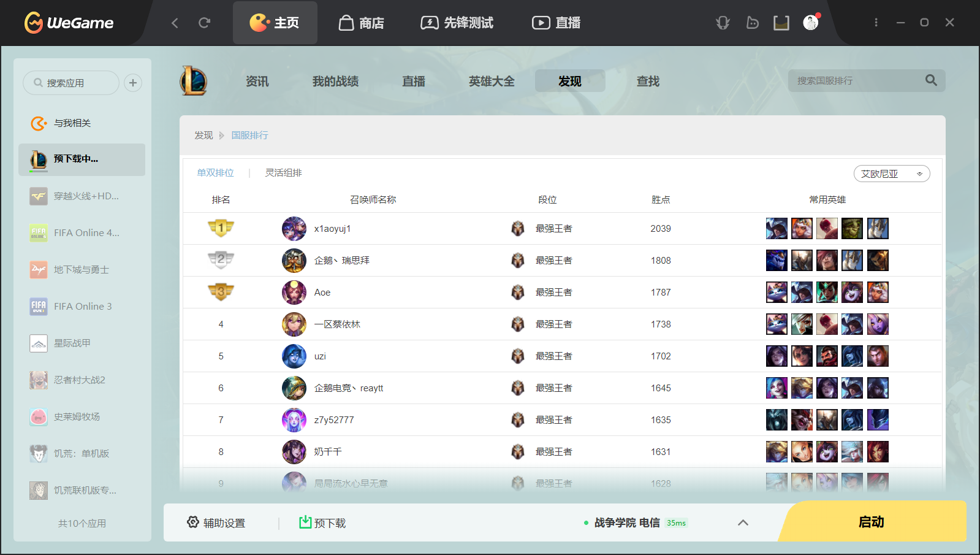This screenshot has width=980, height=555.
Task: Click the rank 1 gold medal badge
Action: click(221, 228)
